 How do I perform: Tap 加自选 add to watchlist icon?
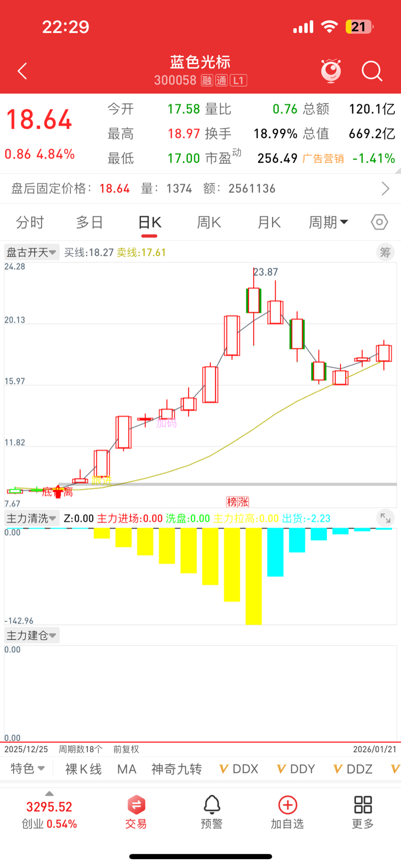pyautogui.click(x=287, y=812)
